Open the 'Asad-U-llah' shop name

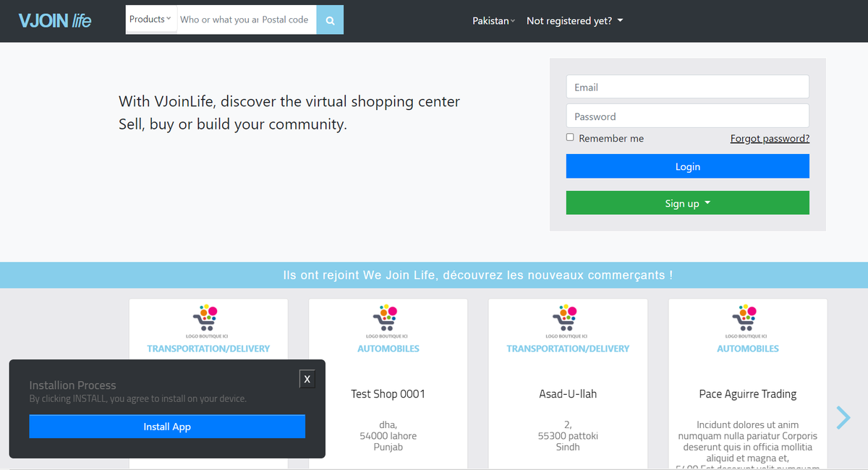pyautogui.click(x=568, y=394)
